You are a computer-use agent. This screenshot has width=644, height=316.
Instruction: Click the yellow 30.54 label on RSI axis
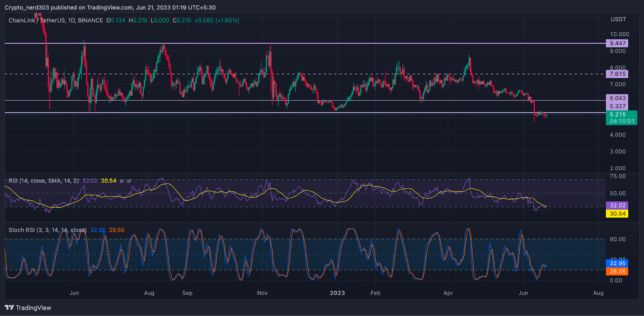pyautogui.click(x=617, y=214)
